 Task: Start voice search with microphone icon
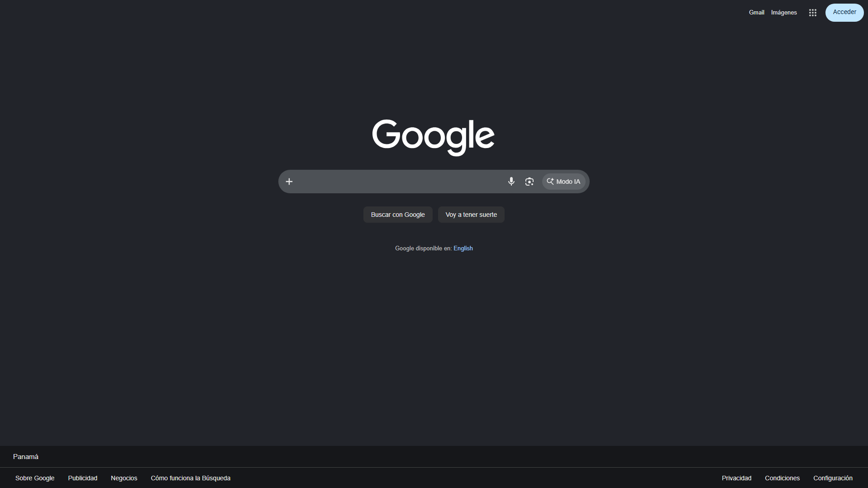pyautogui.click(x=511, y=182)
